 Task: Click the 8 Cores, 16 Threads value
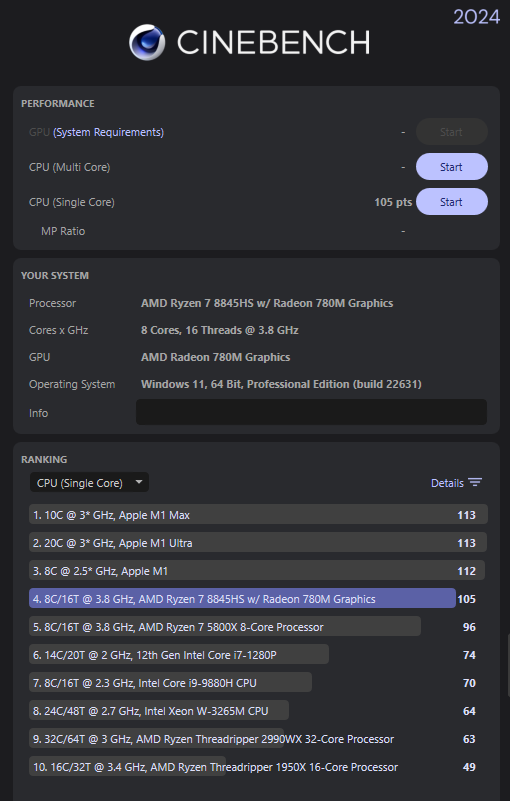(x=220, y=330)
